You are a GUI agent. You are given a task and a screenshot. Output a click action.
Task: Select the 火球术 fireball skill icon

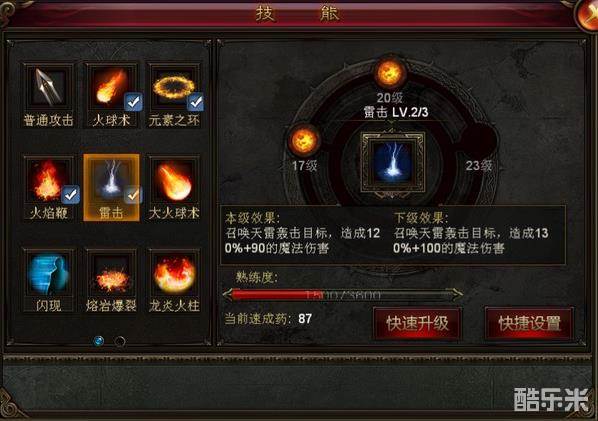[111, 87]
